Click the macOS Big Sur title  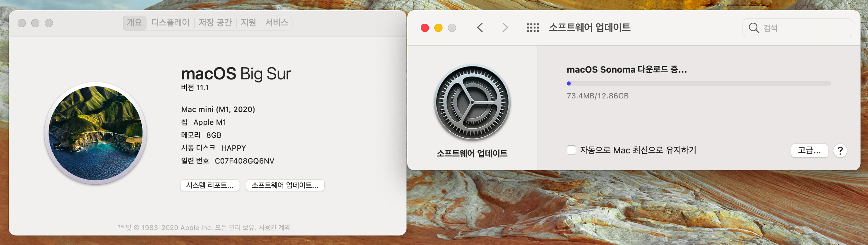(236, 74)
